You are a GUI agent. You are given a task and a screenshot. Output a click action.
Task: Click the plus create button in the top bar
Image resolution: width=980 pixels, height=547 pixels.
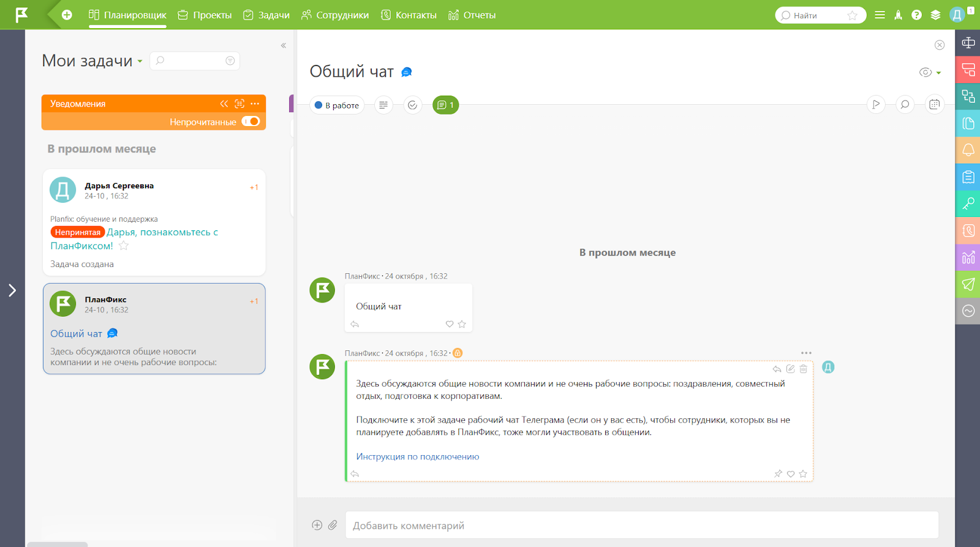coord(67,15)
